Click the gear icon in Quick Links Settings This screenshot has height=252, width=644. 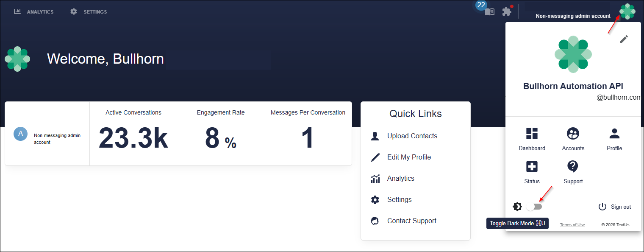(x=375, y=200)
